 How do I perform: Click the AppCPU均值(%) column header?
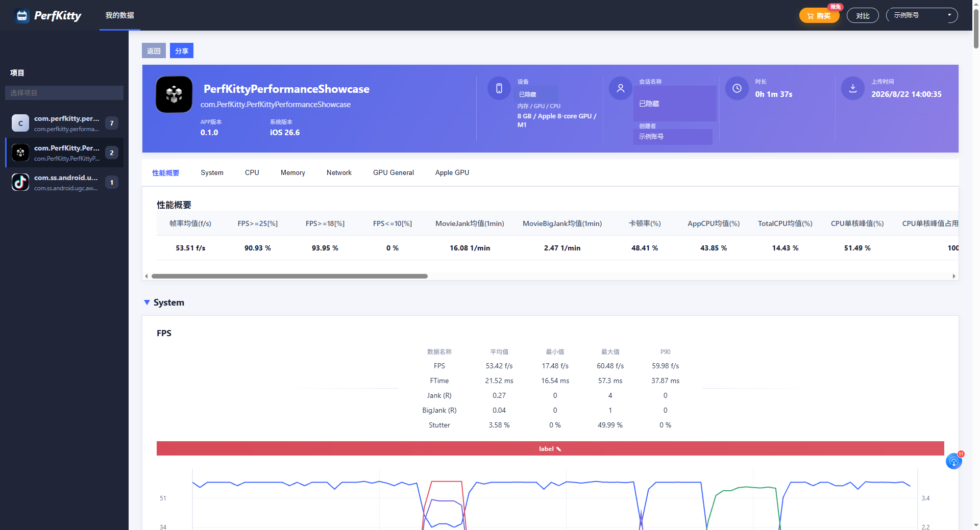coord(714,223)
